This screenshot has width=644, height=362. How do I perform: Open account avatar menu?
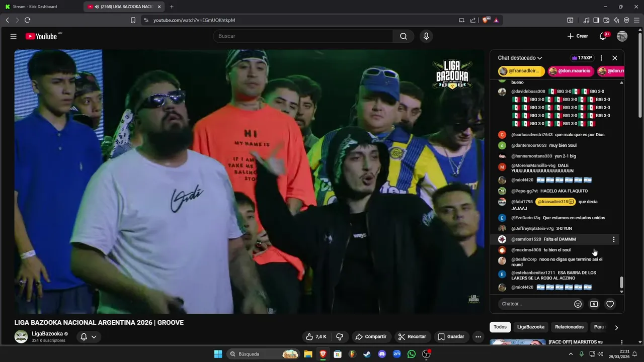(622, 36)
